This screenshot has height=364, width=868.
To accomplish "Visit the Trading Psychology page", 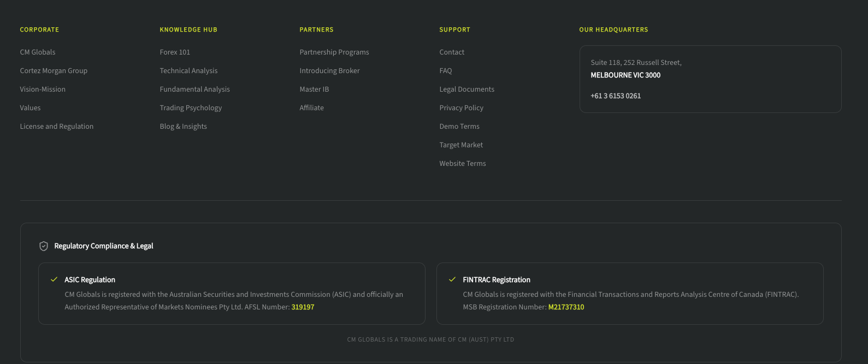I will point(191,108).
